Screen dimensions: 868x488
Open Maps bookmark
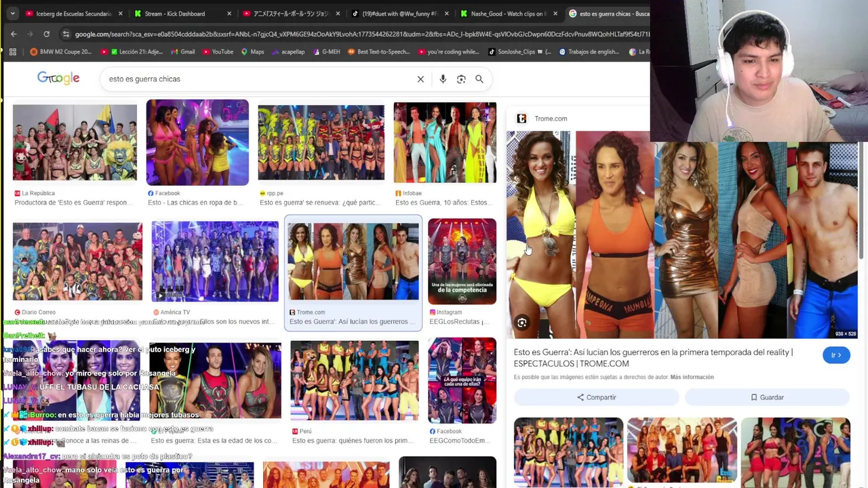(x=252, y=52)
